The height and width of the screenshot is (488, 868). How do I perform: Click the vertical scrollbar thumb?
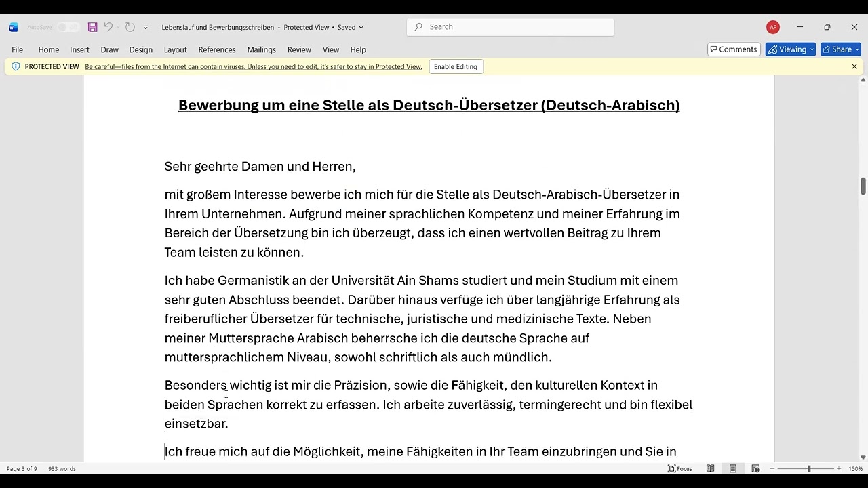point(863,186)
